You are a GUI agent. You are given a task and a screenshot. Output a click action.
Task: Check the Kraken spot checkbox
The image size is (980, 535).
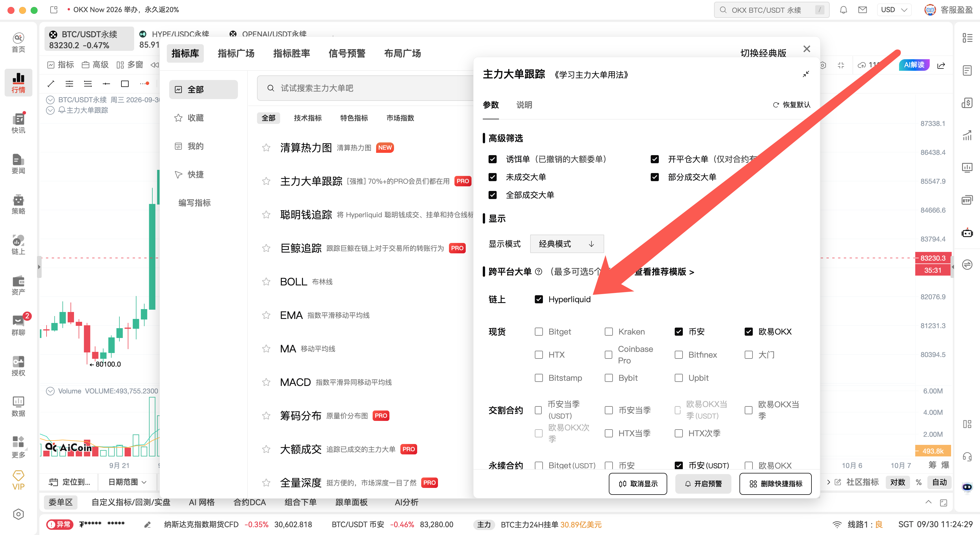609,332
